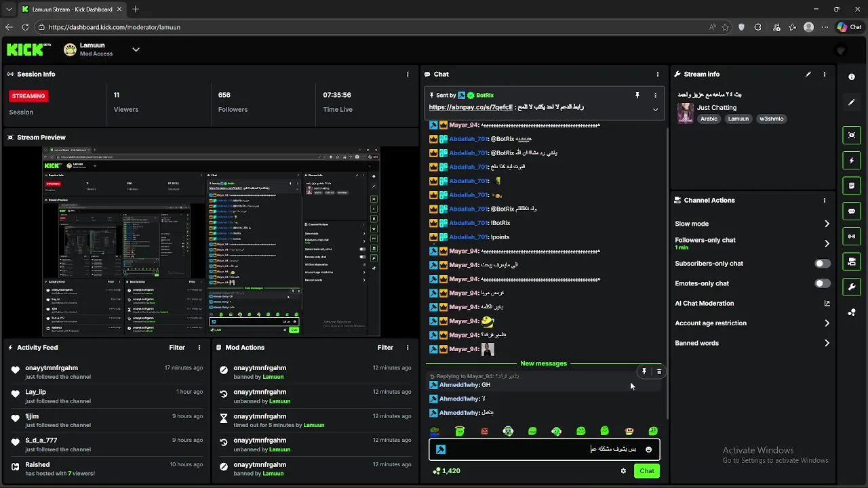The width and height of the screenshot is (868, 488).
Task: Expand Followers-only chat settings
Action: 827,243
